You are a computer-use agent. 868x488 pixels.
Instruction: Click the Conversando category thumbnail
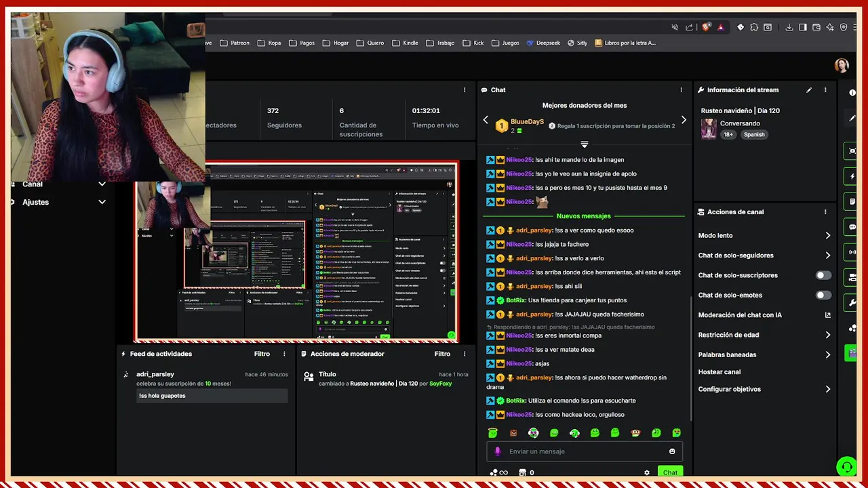click(709, 129)
